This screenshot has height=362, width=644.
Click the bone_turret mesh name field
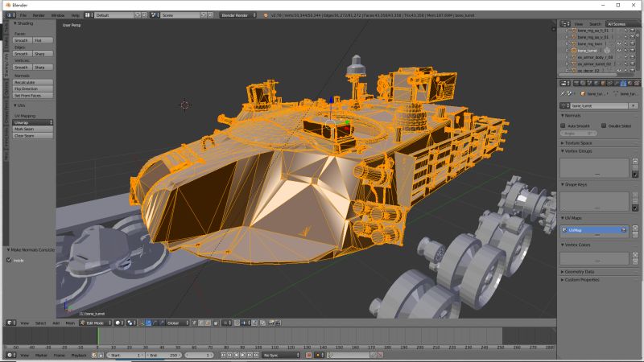point(600,106)
